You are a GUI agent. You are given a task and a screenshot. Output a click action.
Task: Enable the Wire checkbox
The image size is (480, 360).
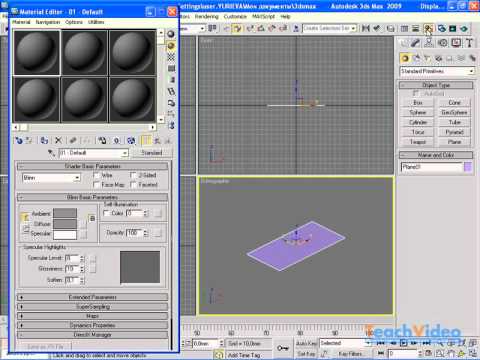(x=97, y=175)
